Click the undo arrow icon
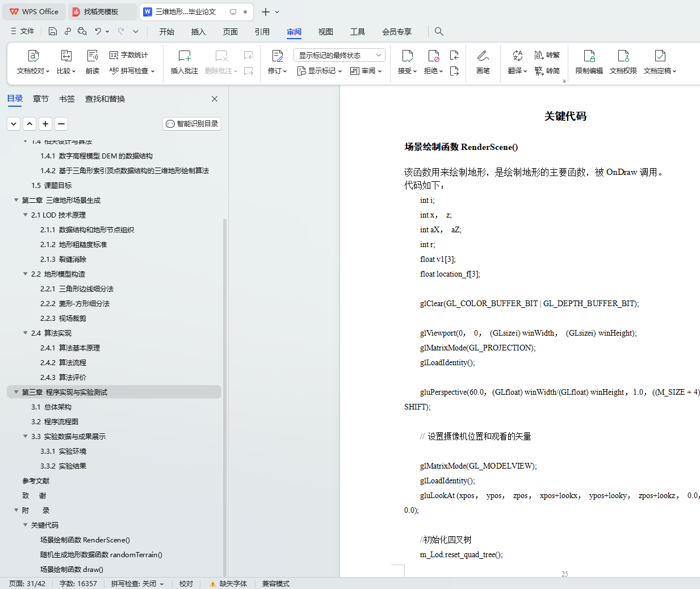Image resolution: width=700 pixels, height=589 pixels. tap(98, 31)
